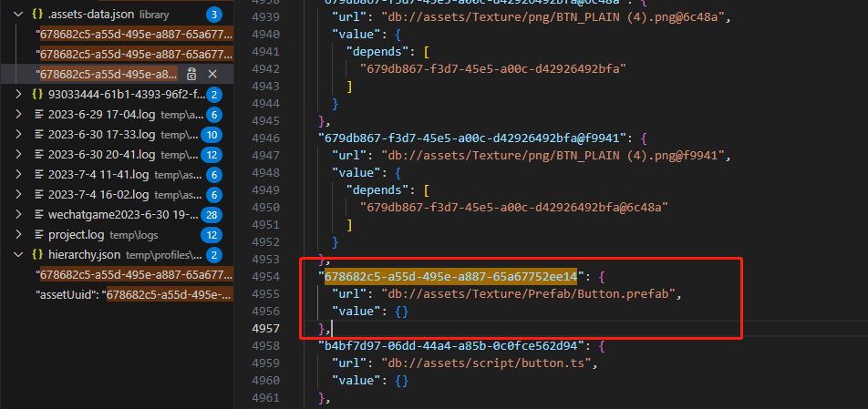Click the BTN_PLAIN (4).png@f9941 url on line 4947
The height and width of the screenshot is (409, 868).
pos(553,156)
